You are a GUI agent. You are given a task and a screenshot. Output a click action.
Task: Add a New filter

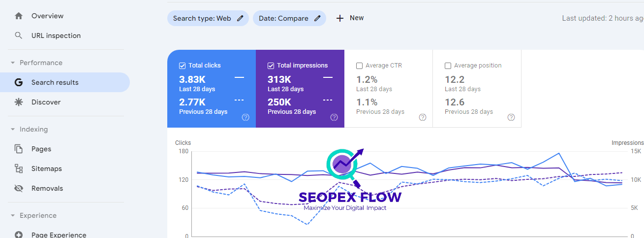tap(350, 18)
